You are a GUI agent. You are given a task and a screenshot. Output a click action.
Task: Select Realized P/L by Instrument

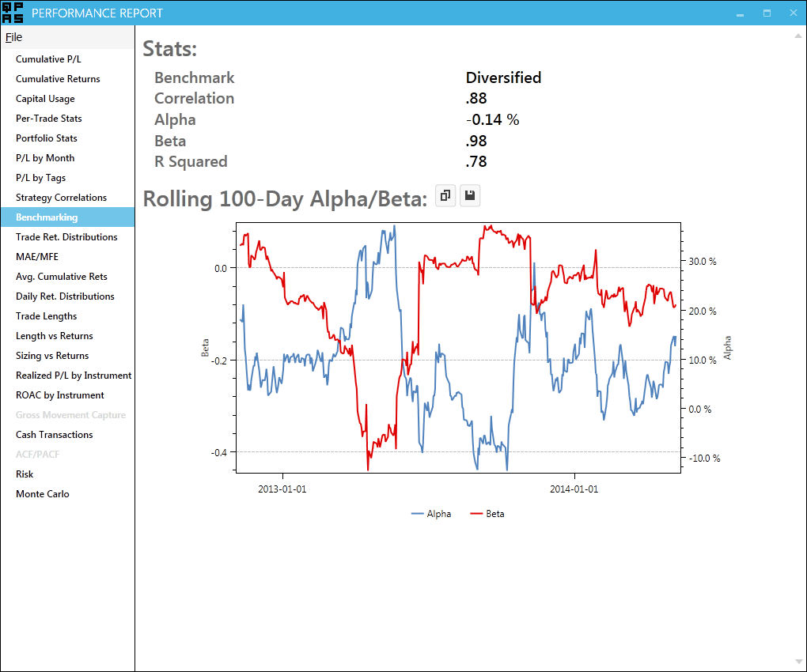coord(74,376)
